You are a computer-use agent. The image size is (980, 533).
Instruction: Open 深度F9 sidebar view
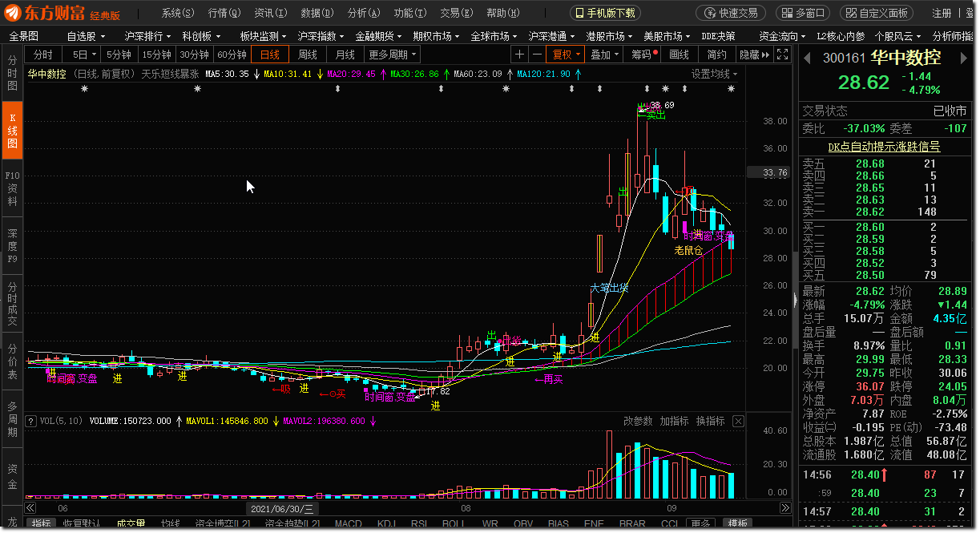click(x=12, y=246)
